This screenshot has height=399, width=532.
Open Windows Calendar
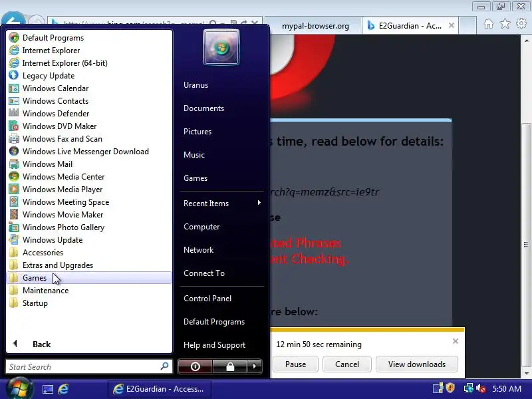click(89, 88)
